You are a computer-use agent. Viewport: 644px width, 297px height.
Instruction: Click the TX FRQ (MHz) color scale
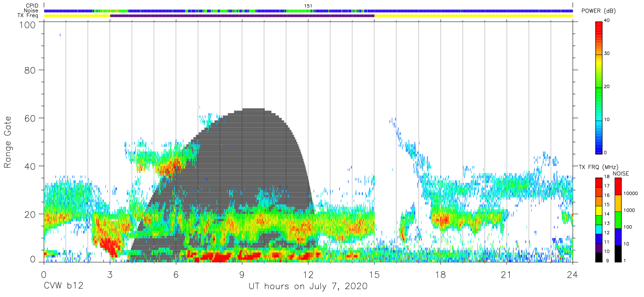598,220
